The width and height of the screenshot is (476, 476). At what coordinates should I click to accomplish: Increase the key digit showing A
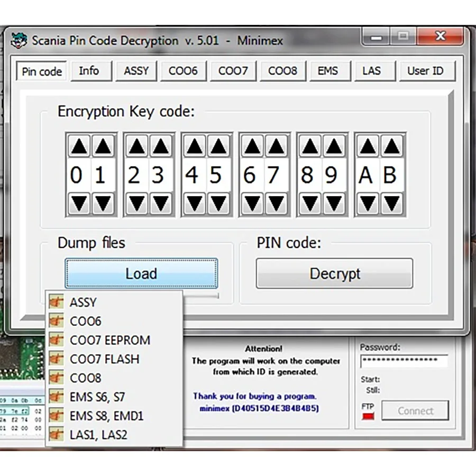click(x=368, y=146)
